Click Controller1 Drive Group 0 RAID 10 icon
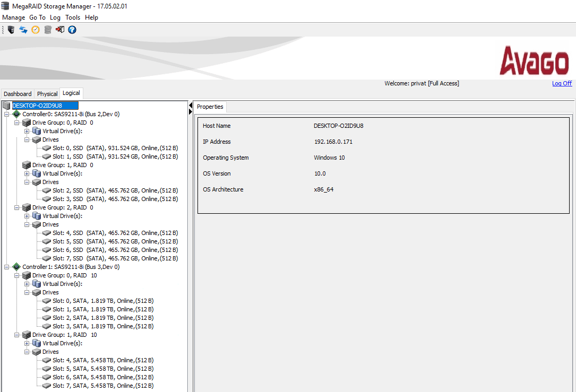The image size is (576, 392). pyautogui.click(x=27, y=275)
